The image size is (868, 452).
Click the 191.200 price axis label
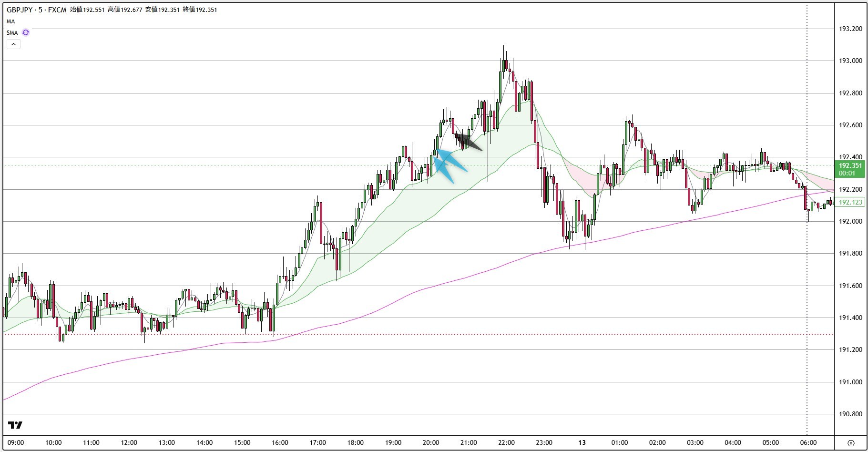coord(850,349)
